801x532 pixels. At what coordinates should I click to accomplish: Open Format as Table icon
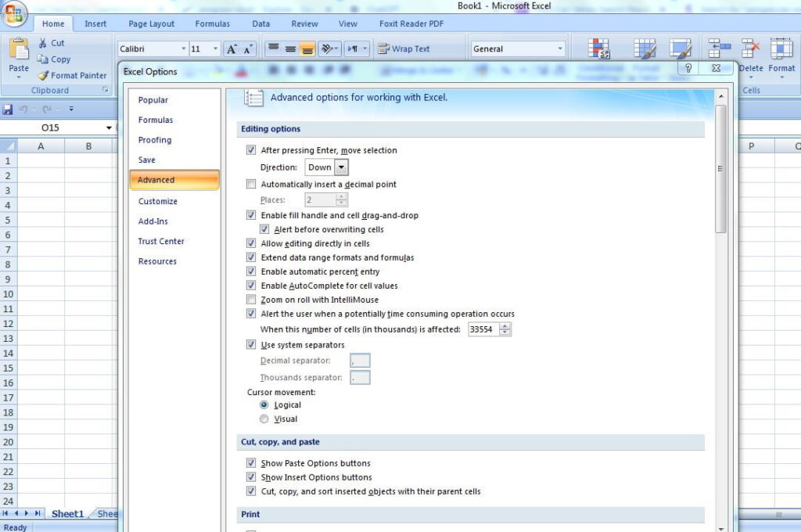pos(645,49)
